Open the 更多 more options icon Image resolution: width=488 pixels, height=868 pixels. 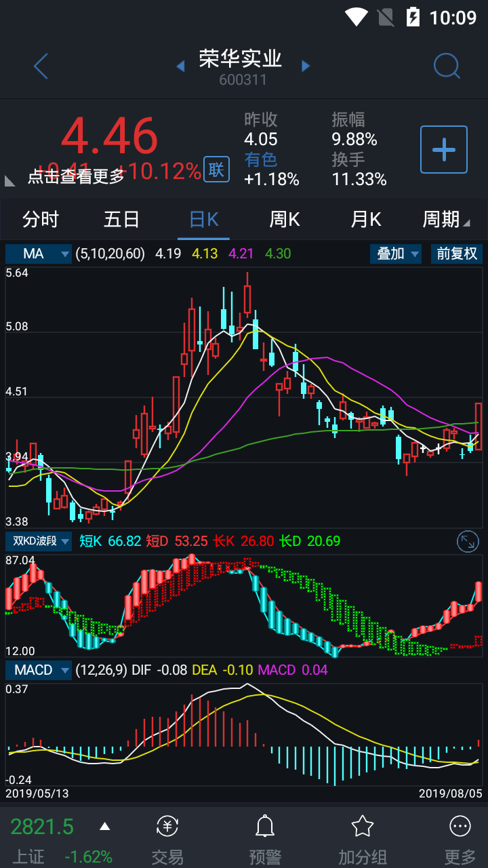point(460,826)
